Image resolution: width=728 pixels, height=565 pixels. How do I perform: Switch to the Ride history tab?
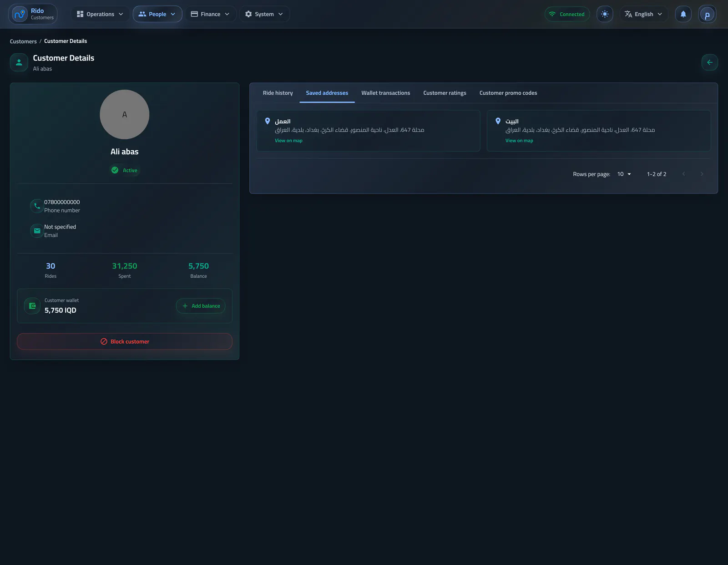point(278,93)
